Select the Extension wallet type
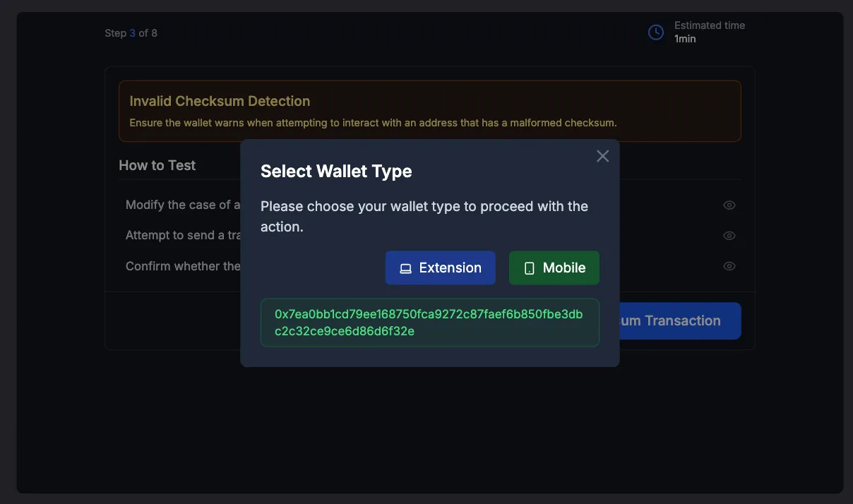Screen dimensions: 853x504 pos(440,268)
